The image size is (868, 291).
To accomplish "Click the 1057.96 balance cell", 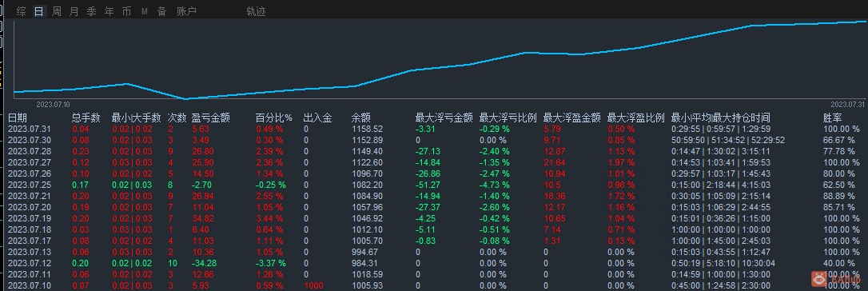I will (368, 207).
